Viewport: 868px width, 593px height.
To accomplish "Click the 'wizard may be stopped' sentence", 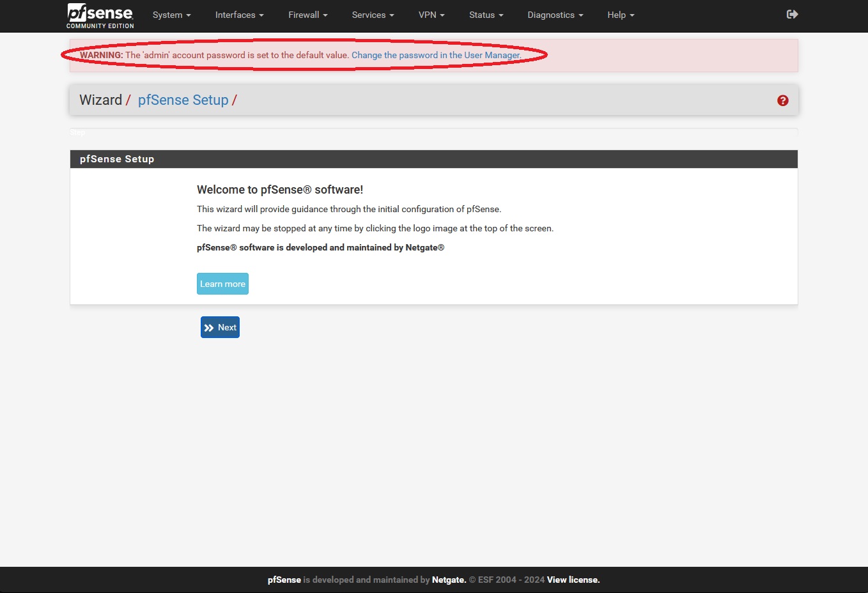I will [x=375, y=228].
